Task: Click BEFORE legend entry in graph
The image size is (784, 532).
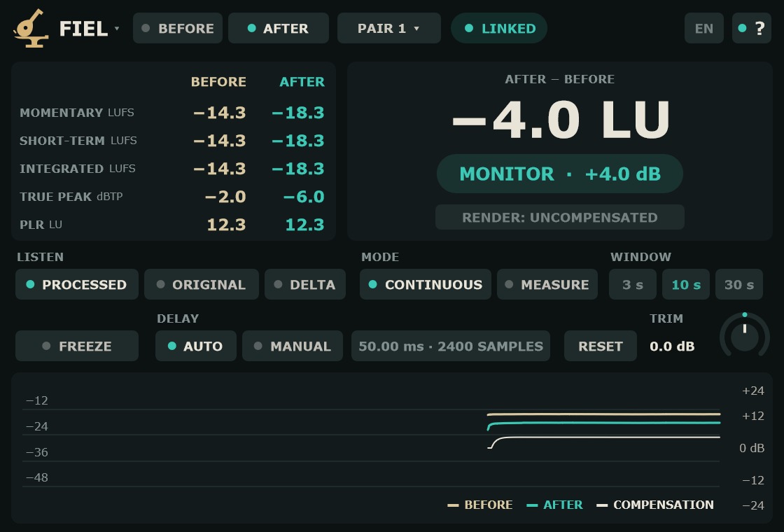Action: coord(480,505)
